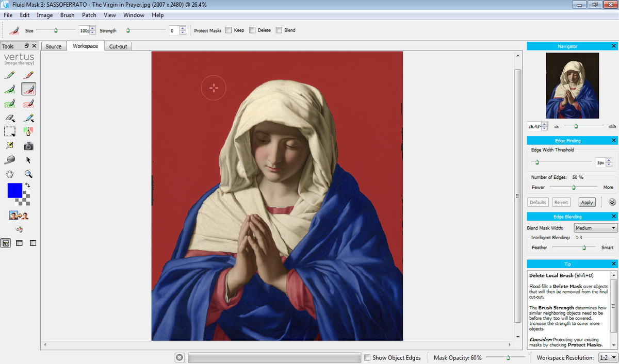Switch to the first screen layout mode icon
The width and height of the screenshot is (619, 364).
[6, 243]
